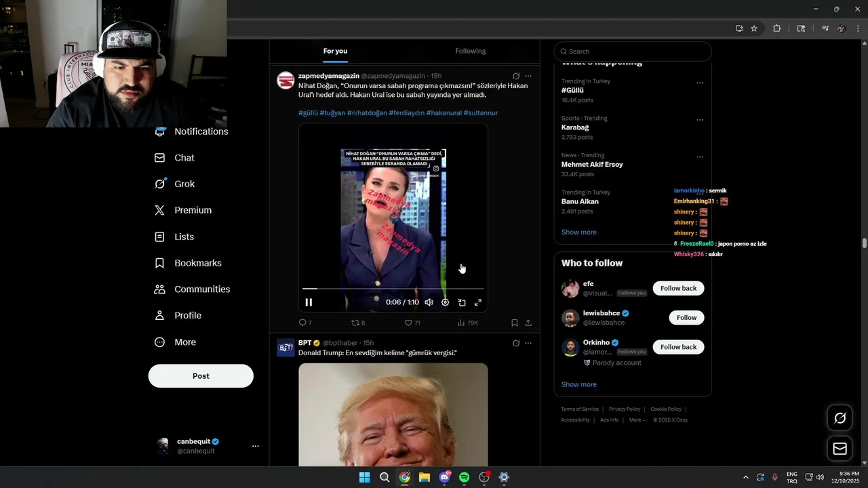Enter fullscreen for the video
The image size is (868, 488).
tap(478, 302)
